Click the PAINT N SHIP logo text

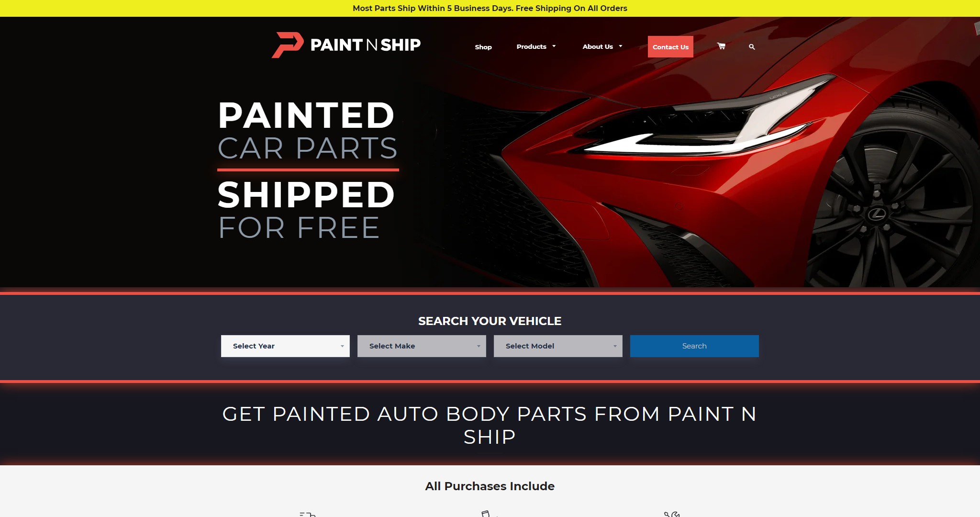tap(366, 45)
